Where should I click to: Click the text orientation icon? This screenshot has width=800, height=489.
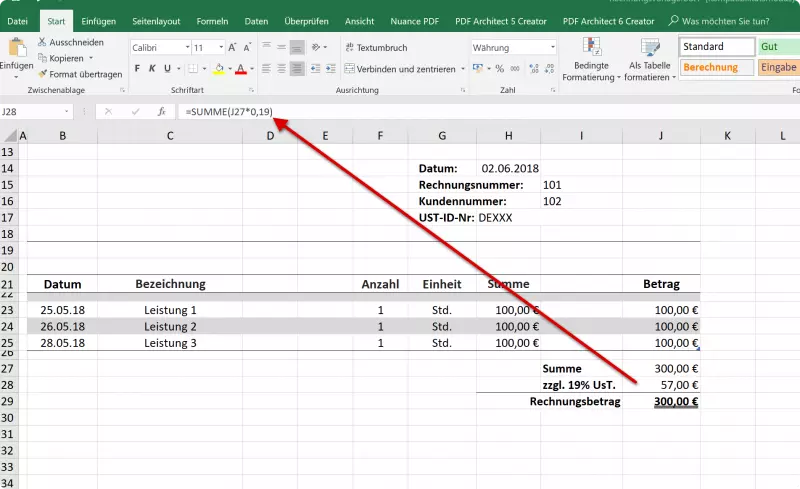pyautogui.click(x=316, y=47)
